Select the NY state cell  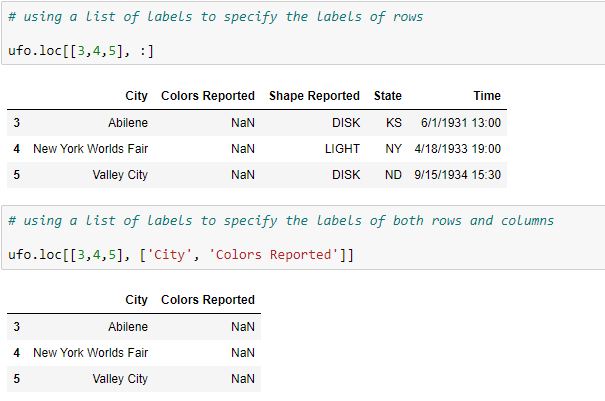pyautogui.click(x=393, y=149)
